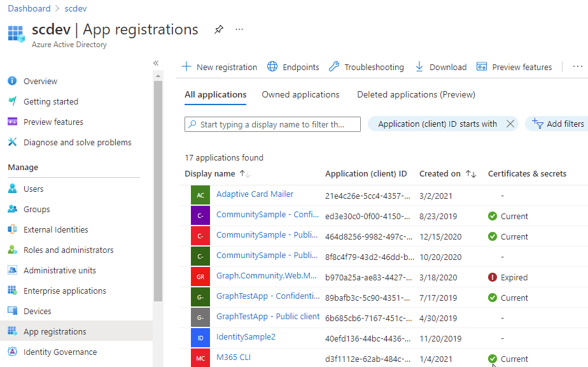Click the sidebar scrollbar thumb
Viewport: 588px width, 367px height.
(x=158, y=191)
